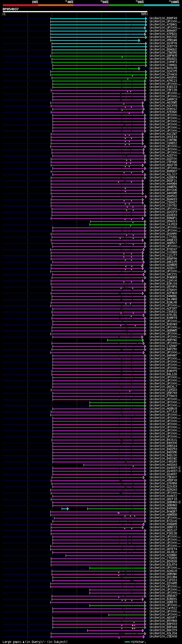
Task: Click hit label UniRef100_C0PHF3
Action: point(163,62)
